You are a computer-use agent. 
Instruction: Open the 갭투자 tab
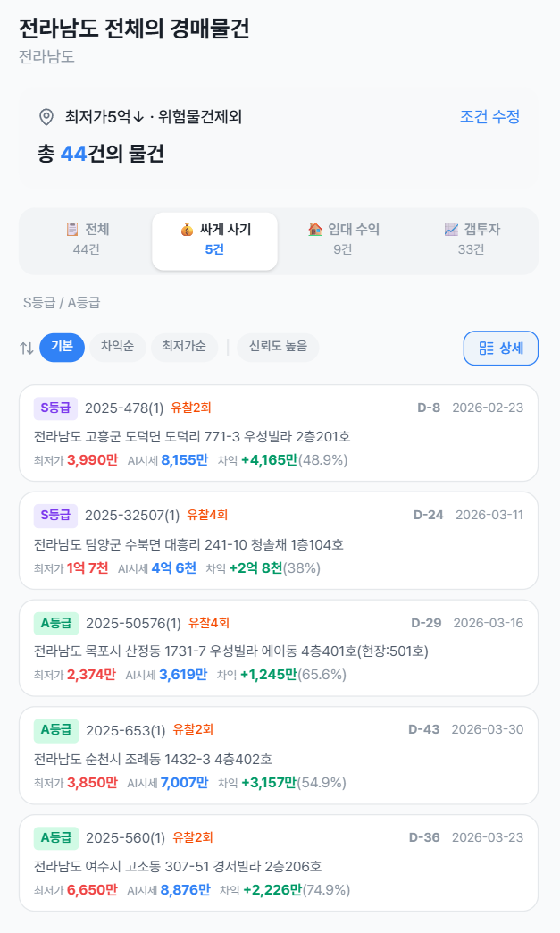pos(471,240)
